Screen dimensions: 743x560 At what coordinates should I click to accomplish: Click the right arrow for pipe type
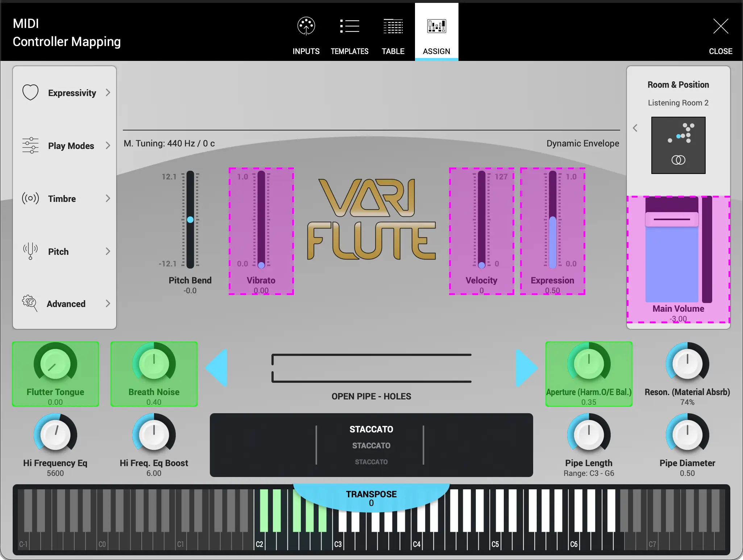coord(526,368)
